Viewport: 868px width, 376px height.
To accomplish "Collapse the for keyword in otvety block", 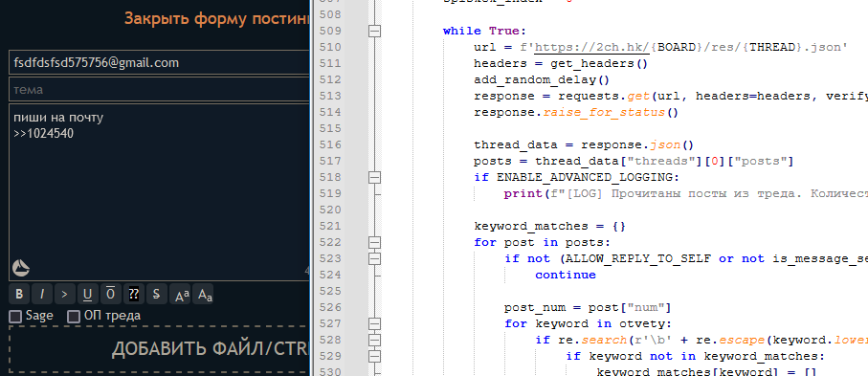I will click(375, 323).
